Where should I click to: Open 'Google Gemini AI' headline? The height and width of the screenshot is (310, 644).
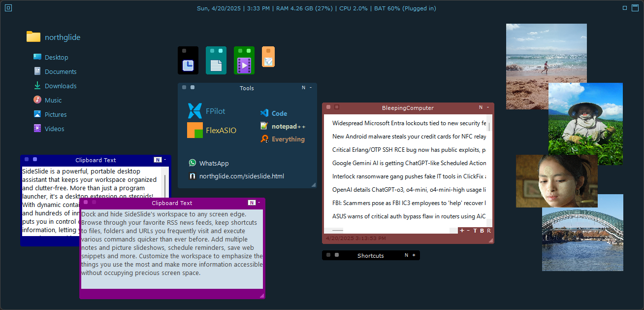tap(409, 163)
